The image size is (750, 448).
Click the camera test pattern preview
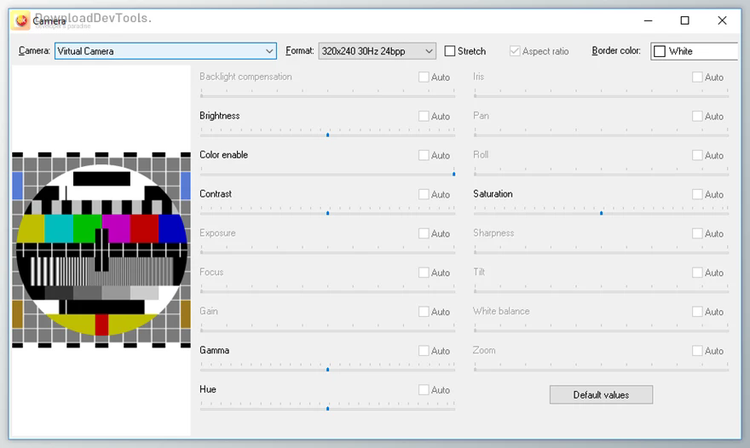click(101, 250)
